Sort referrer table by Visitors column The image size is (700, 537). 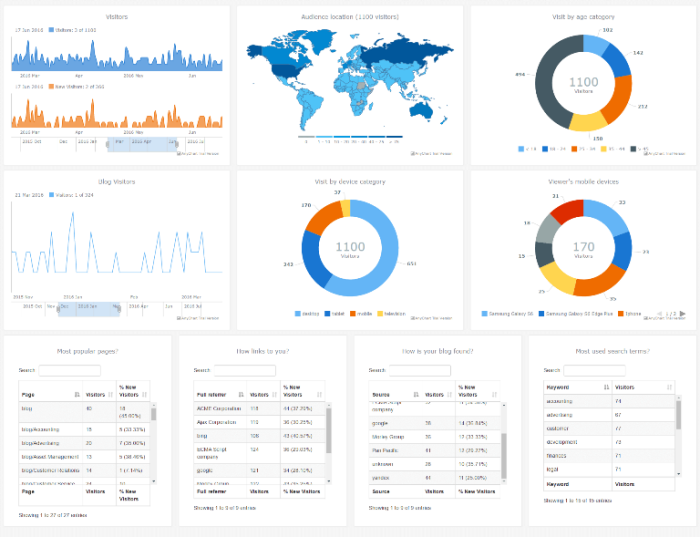(263, 395)
